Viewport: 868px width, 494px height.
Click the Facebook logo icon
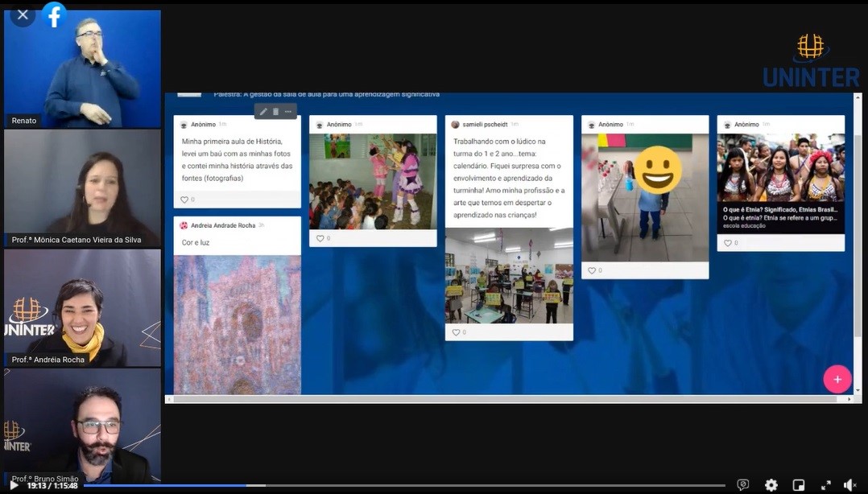(x=54, y=14)
